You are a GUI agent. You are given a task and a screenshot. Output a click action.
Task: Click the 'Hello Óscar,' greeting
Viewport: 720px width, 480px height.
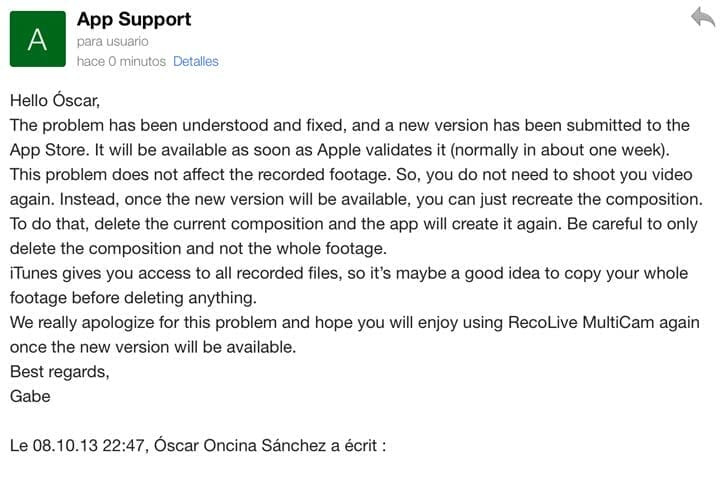coord(56,100)
